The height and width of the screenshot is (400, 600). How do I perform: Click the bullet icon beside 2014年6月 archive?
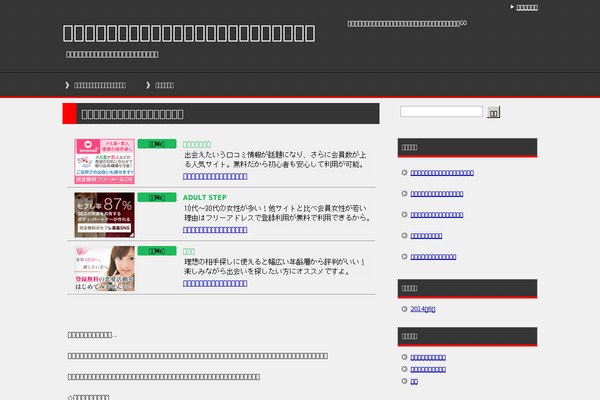click(404, 309)
